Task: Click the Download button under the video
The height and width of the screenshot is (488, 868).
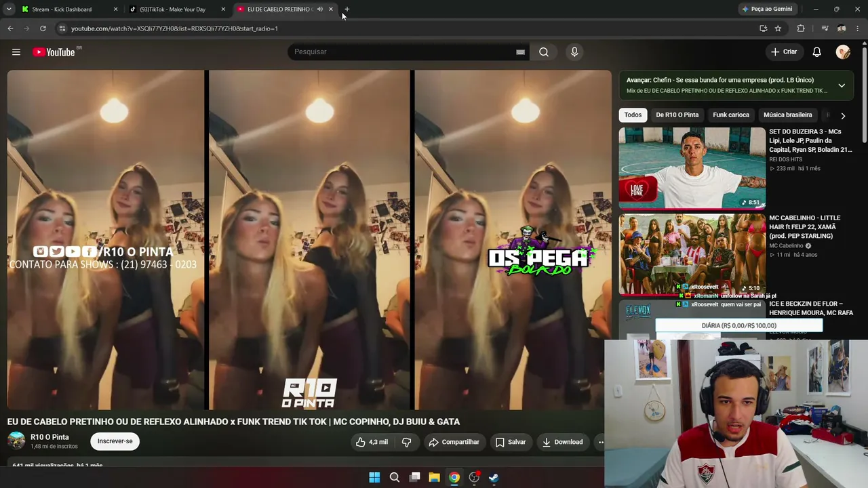Action: coord(563,442)
